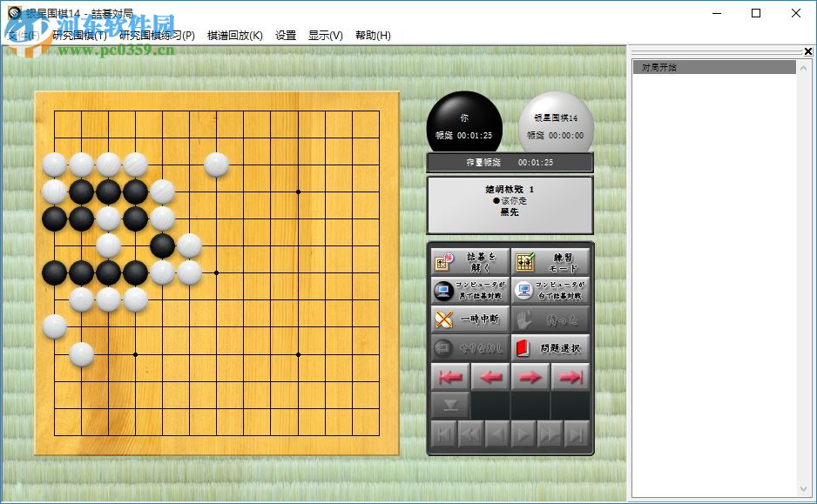The width and height of the screenshot is (817, 504).
Task: Click the 待った takeback button
Action: click(549, 319)
